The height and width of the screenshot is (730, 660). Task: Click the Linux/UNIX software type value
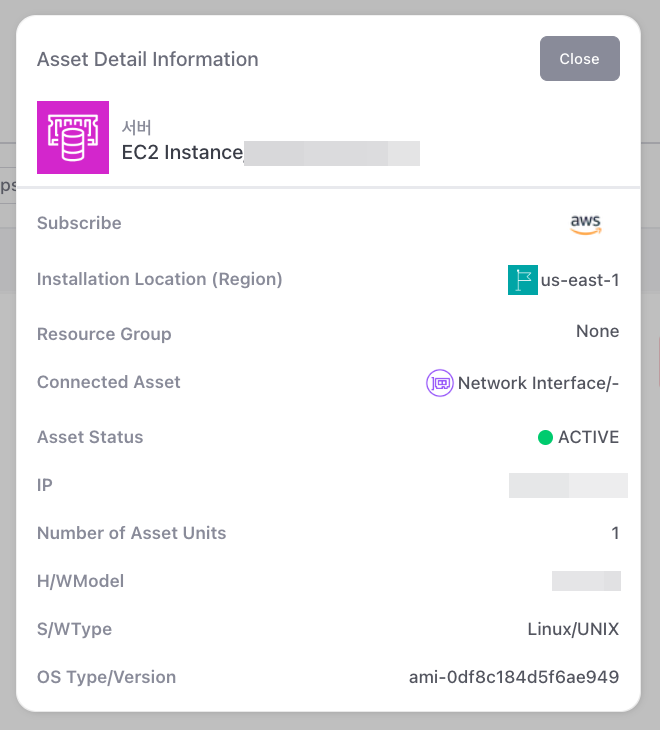[x=573, y=629]
